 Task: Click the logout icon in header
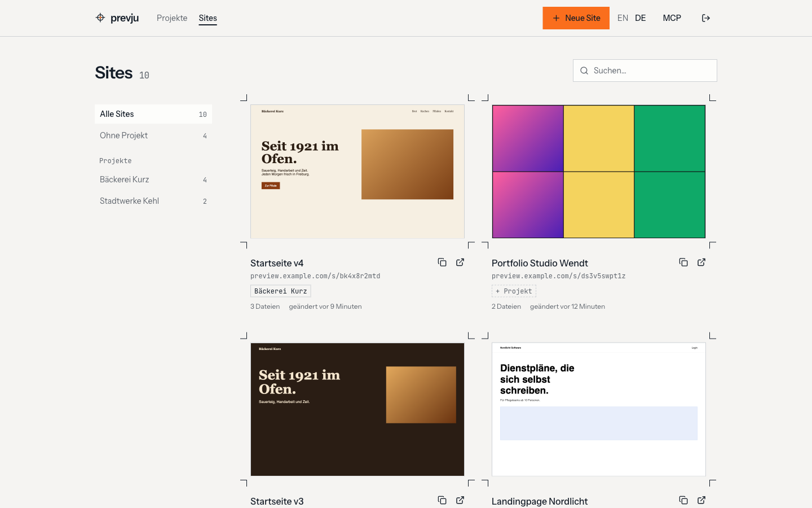(706, 18)
